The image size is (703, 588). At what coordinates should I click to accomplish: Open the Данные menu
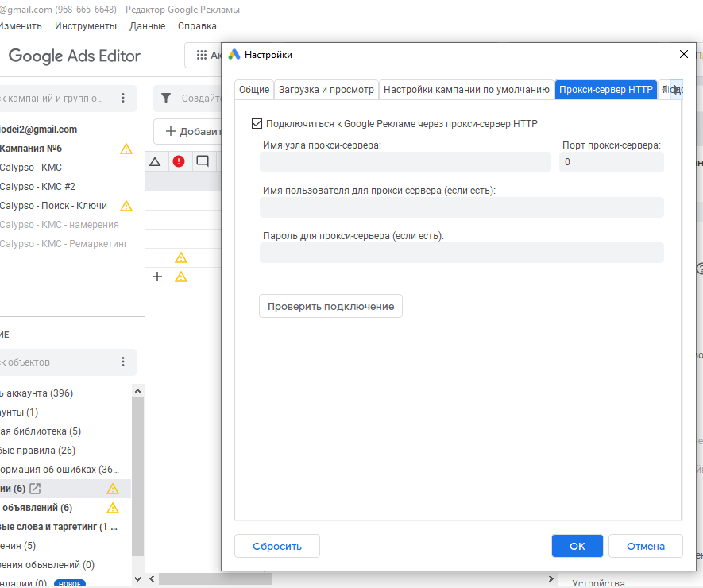[x=148, y=26]
